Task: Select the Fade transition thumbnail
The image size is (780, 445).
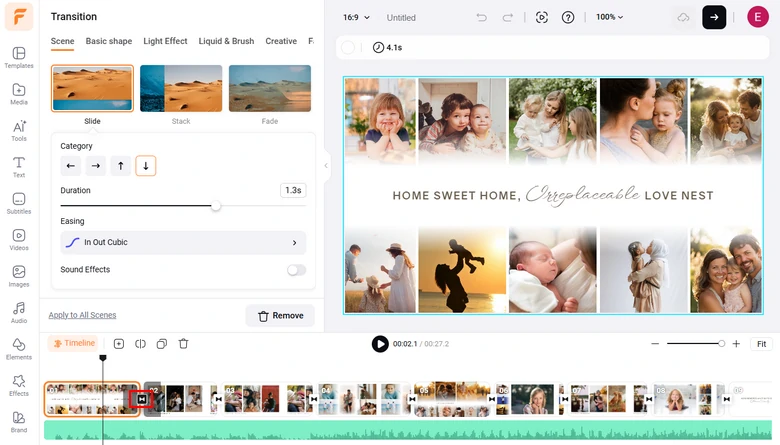Action: point(270,89)
